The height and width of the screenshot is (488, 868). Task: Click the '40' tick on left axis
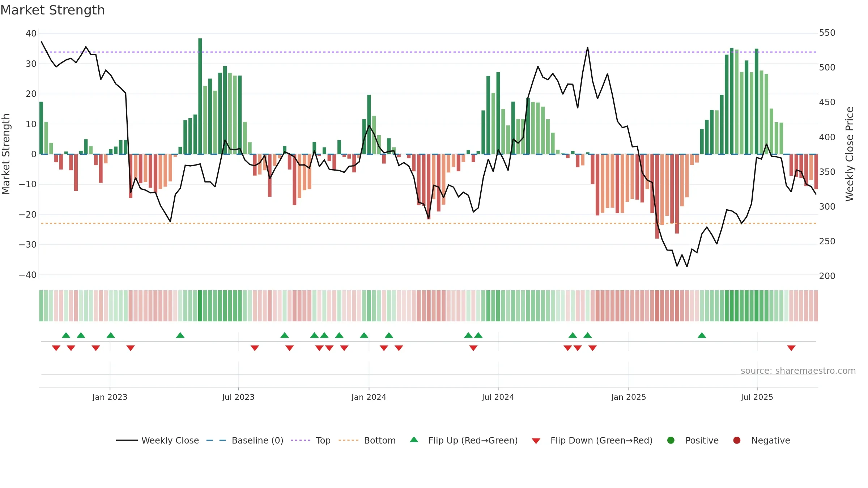pos(31,34)
